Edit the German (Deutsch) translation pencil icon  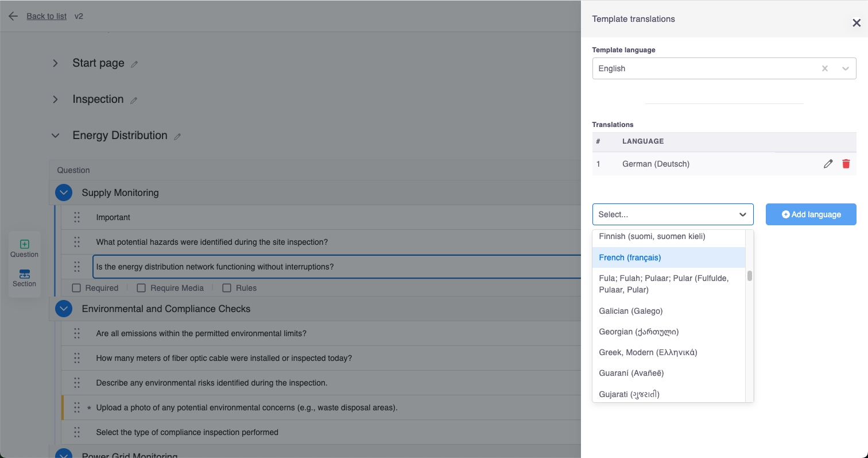828,164
